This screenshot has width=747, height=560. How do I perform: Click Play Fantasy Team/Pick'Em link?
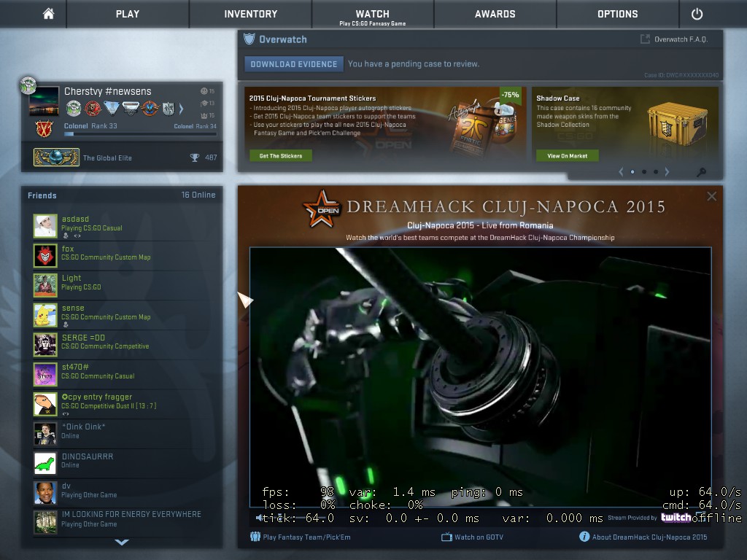pyautogui.click(x=306, y=537)
